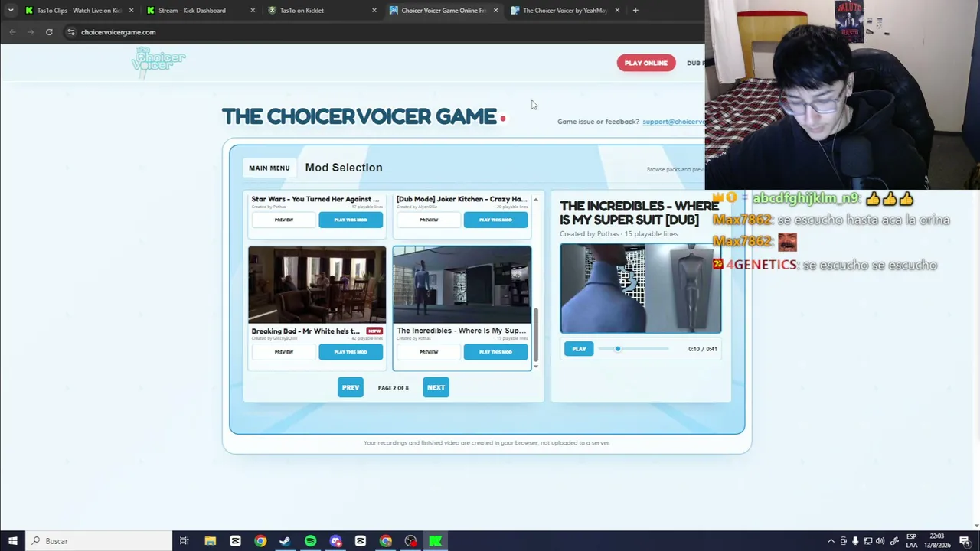The image size is (980, 551).
Task: Play The Incredibles mod
Action: [x=495, y=352]
